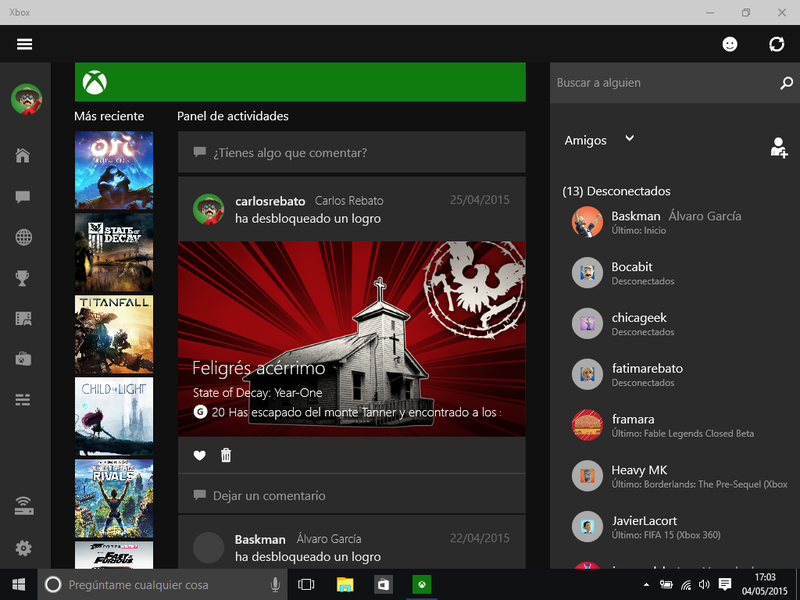Open Achievements trophy icon

[22, 278]
